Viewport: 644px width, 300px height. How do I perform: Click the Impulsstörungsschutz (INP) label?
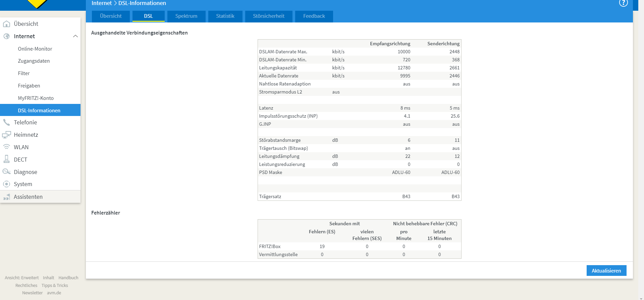coord(288,116)
